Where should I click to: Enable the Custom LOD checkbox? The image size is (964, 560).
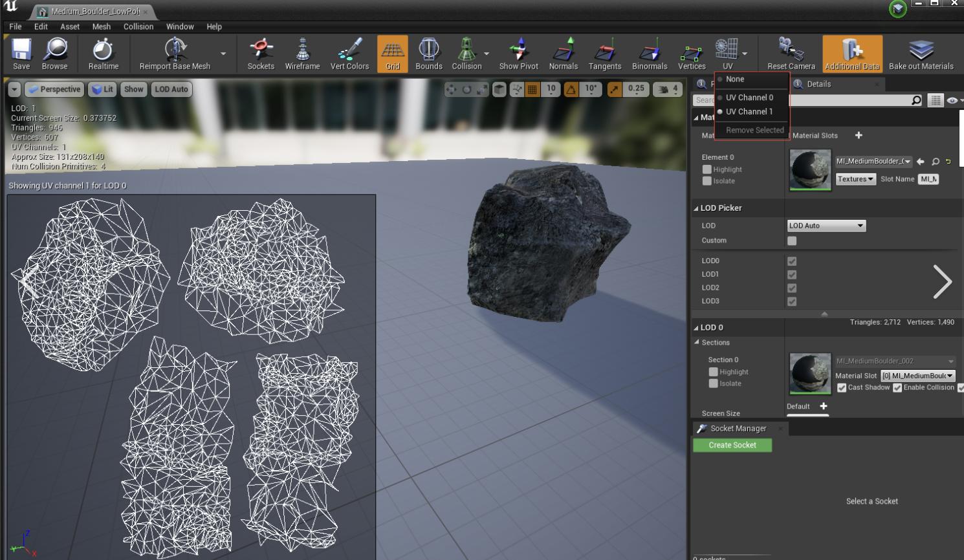(x=792, y=241)
